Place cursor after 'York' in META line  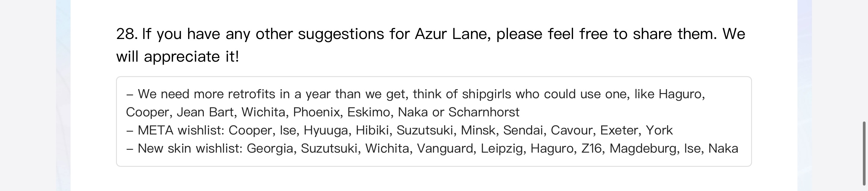click(x=673, y=130)
